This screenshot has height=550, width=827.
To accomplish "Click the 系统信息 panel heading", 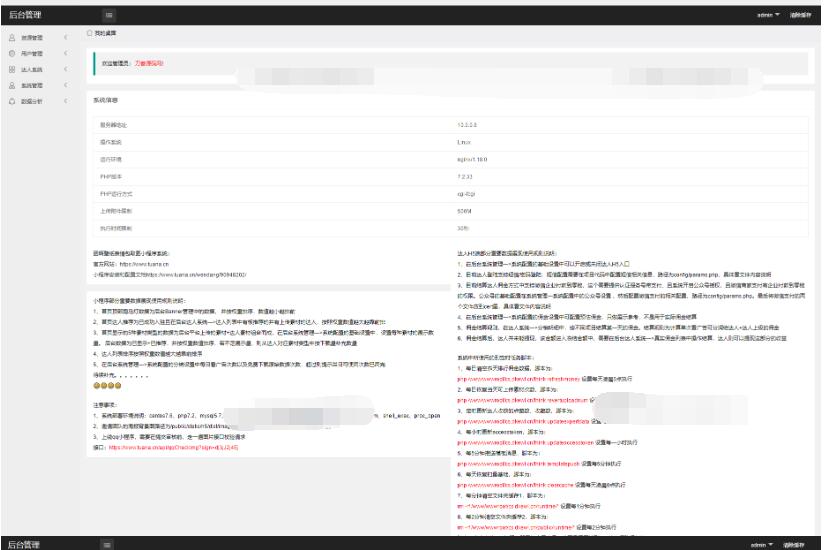I will [105, 100].
